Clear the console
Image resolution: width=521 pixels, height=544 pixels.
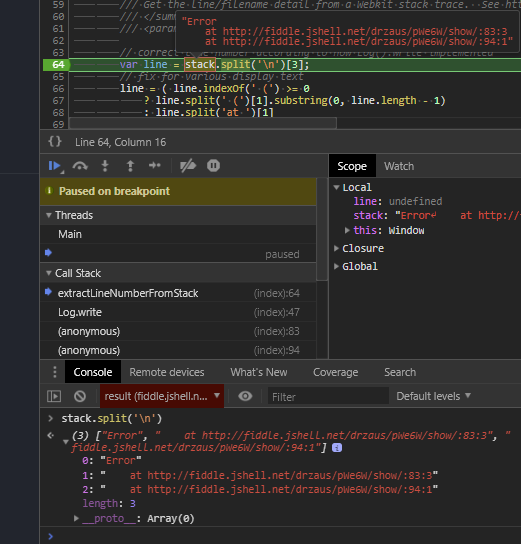80,396
